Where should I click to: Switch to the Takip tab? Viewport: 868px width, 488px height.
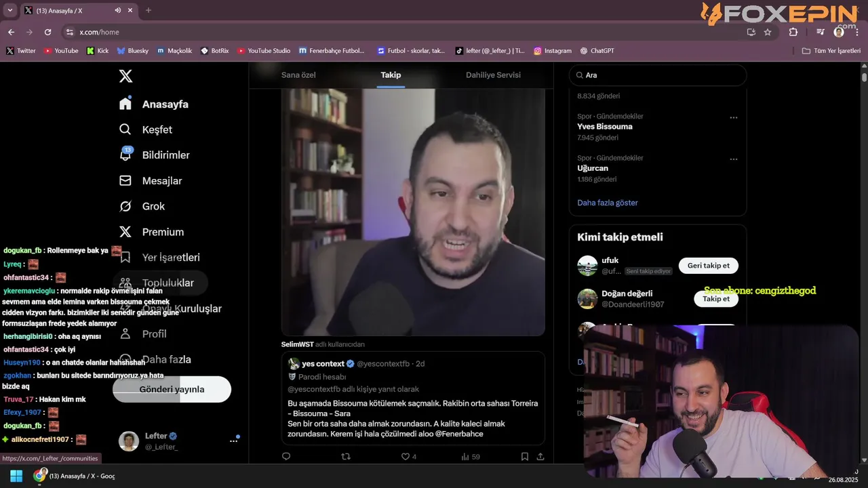[x=391, y=75]
